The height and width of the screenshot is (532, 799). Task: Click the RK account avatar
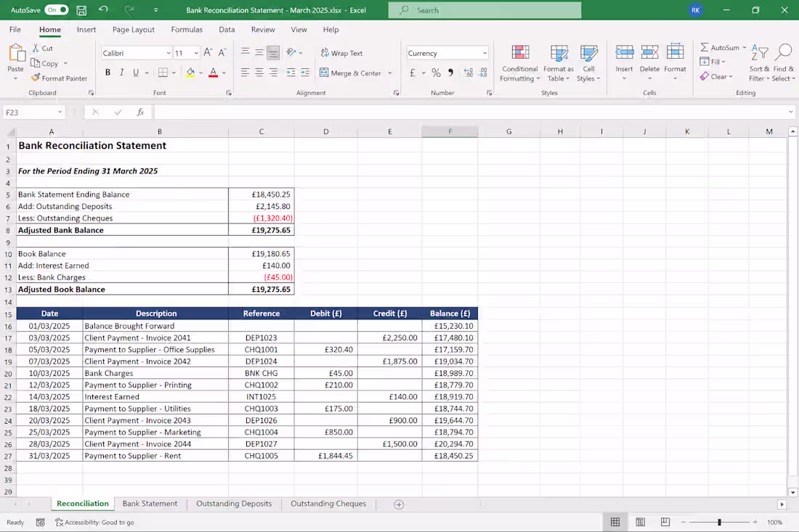(696, 10)
